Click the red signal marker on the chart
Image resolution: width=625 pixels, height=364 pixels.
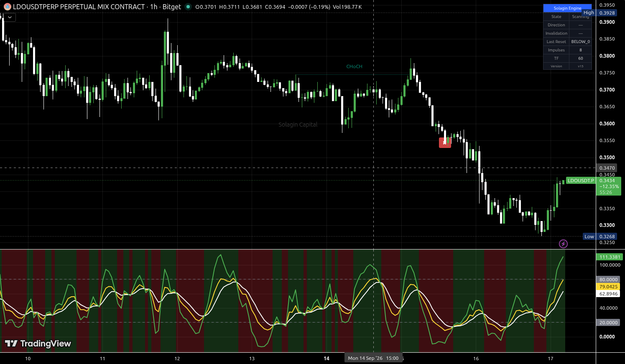(445, 143)
